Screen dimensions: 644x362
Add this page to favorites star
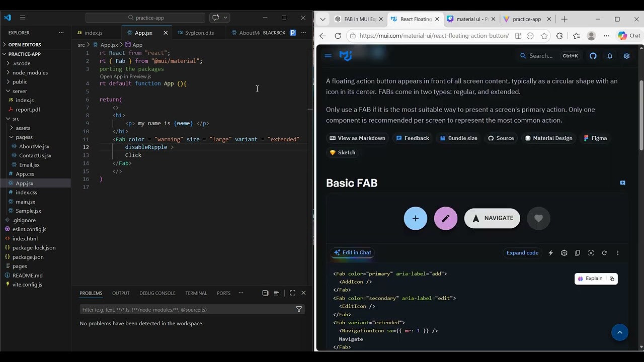(544, 36)
